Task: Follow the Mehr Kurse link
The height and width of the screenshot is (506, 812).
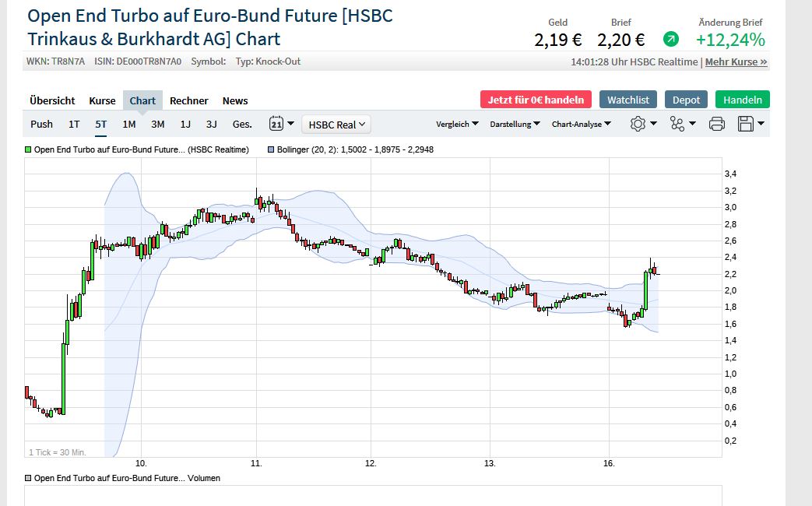Action: [736, 61]
